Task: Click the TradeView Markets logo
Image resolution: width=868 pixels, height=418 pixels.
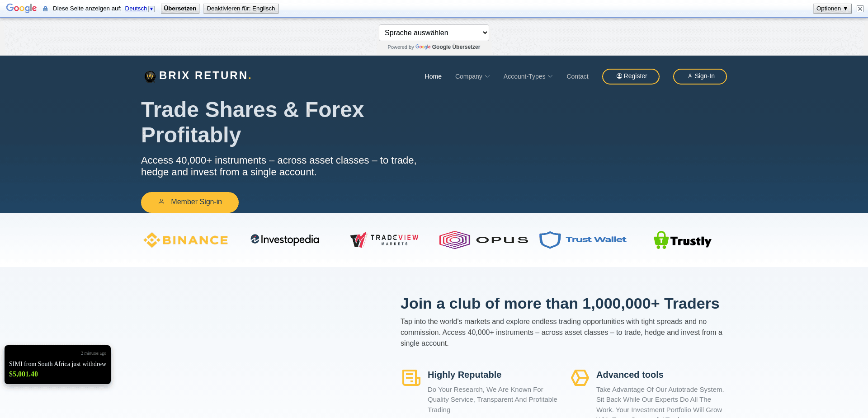Action: (x=384, y=240)
